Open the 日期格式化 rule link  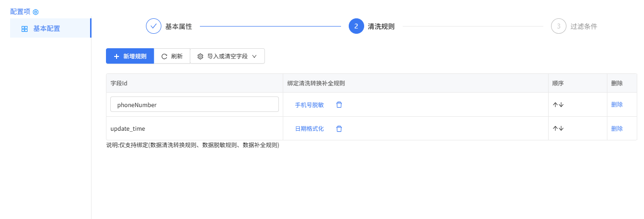point(309,129)
